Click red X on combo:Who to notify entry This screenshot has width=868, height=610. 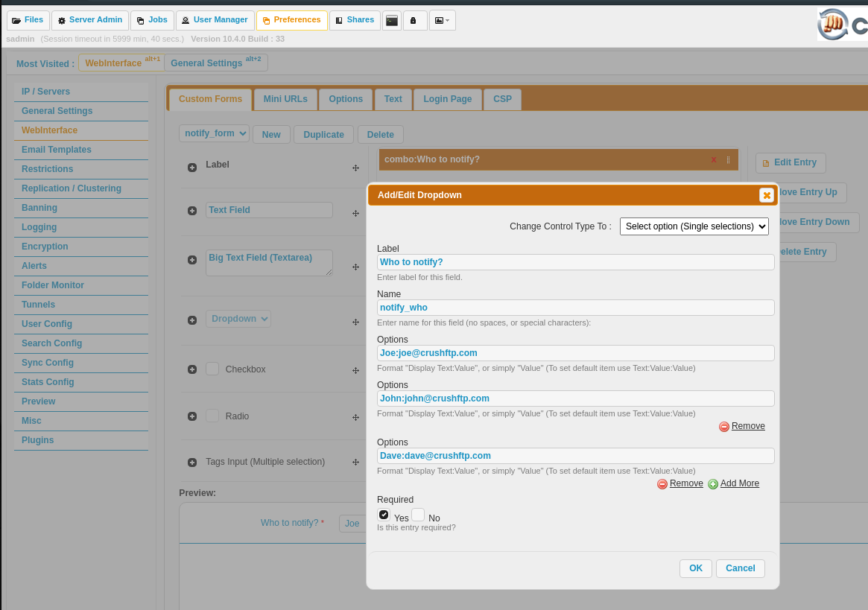[714, 159]
